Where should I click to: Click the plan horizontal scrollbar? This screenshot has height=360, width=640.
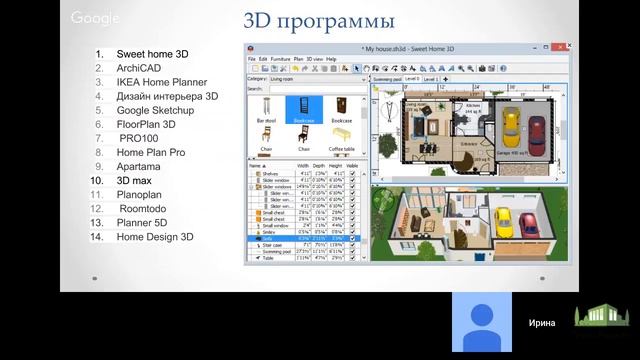(x=457, y=179)
